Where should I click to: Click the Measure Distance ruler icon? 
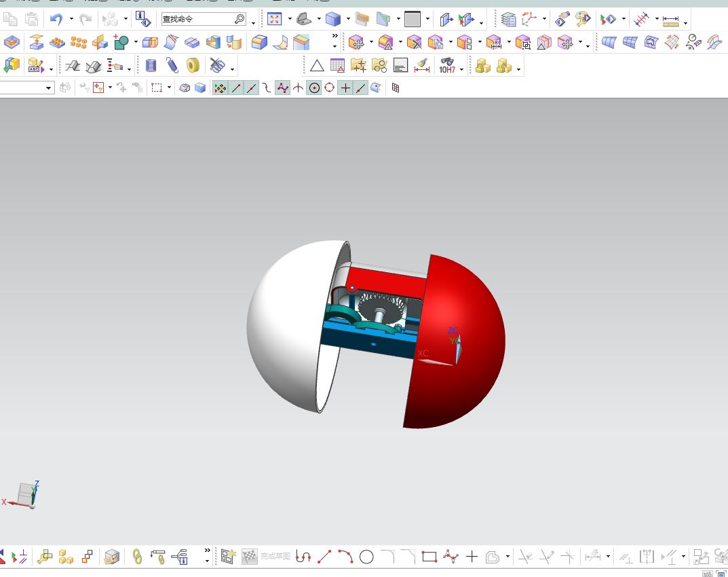coord(670,20)
